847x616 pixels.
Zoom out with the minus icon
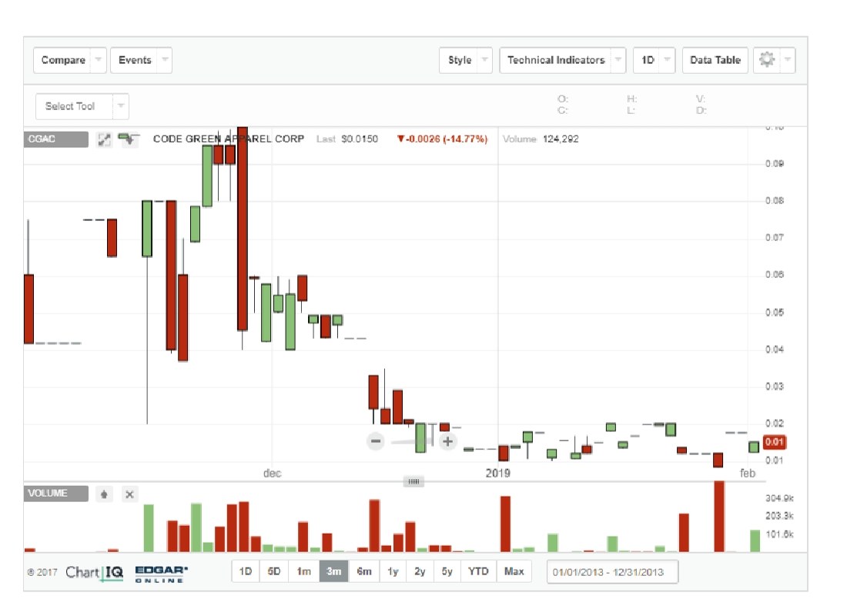[376, 441]
